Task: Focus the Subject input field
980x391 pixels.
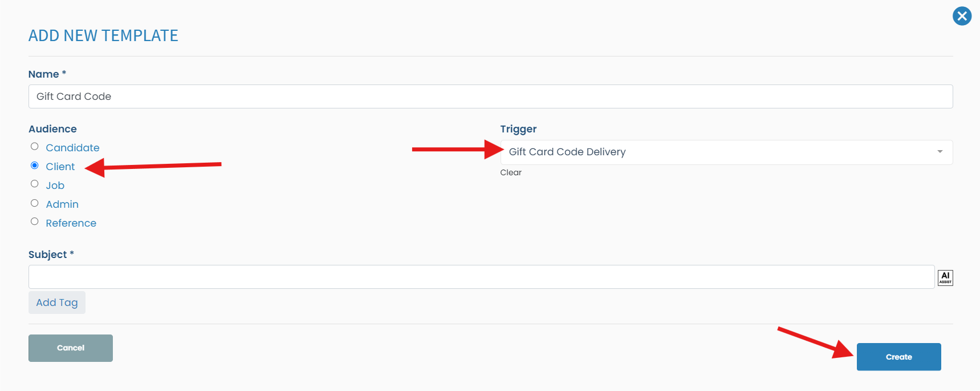Action: coord(481,277)
